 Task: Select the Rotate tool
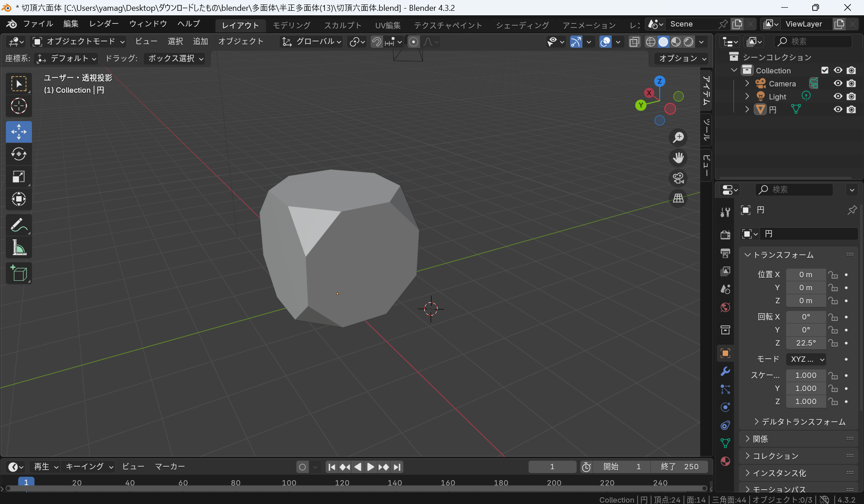pyautogui.click(x=19, y=154)
